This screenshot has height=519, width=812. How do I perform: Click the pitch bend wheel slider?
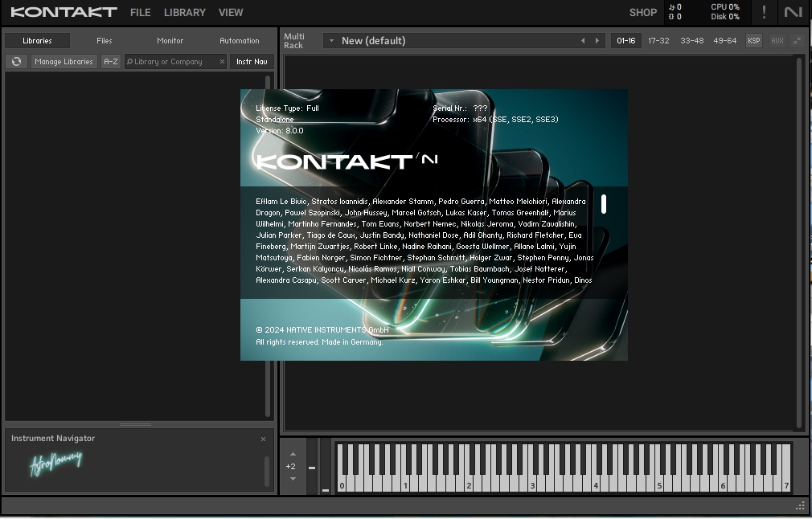312,468
